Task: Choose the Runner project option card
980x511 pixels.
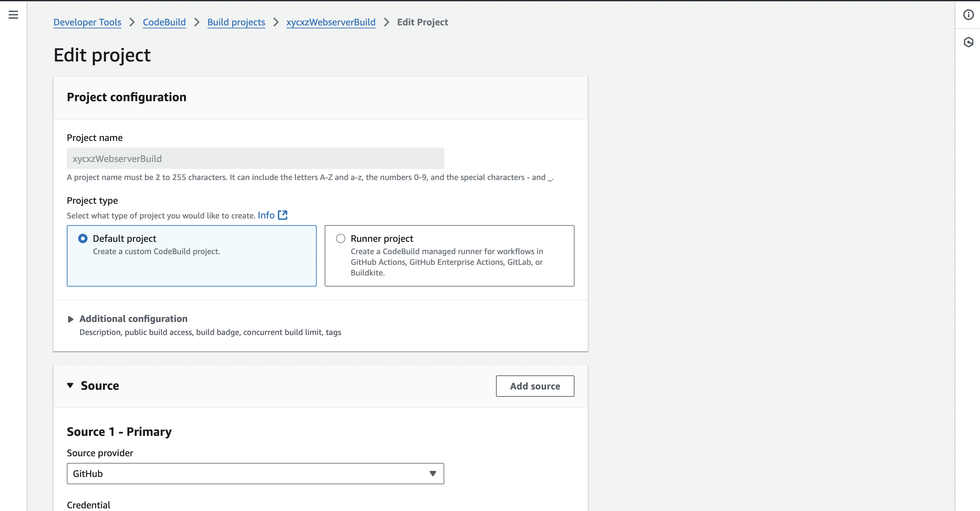Action: (x=449, y=263)
